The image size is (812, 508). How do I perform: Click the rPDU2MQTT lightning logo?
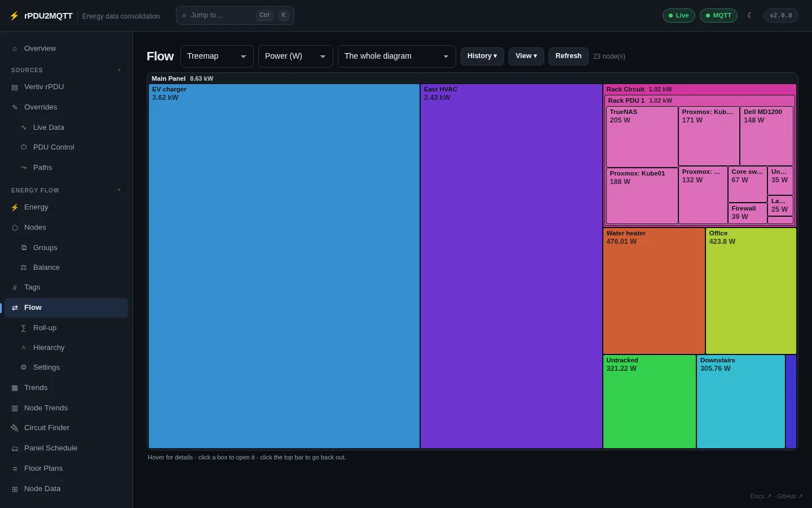click(15, 16)
